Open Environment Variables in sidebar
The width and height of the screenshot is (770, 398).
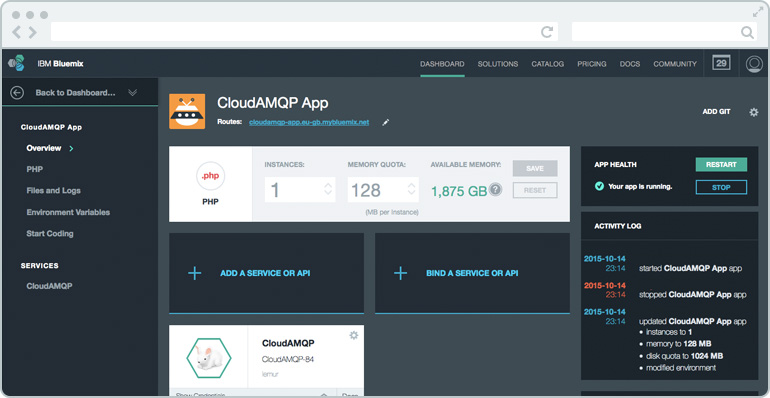[68, 212]
